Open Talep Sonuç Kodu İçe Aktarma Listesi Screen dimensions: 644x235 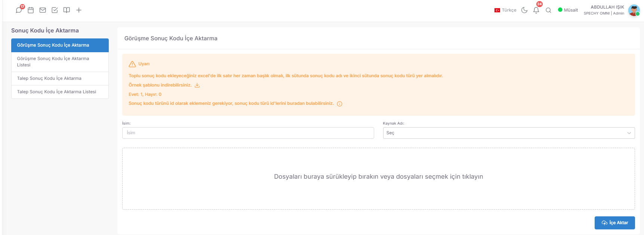point(60,92)
